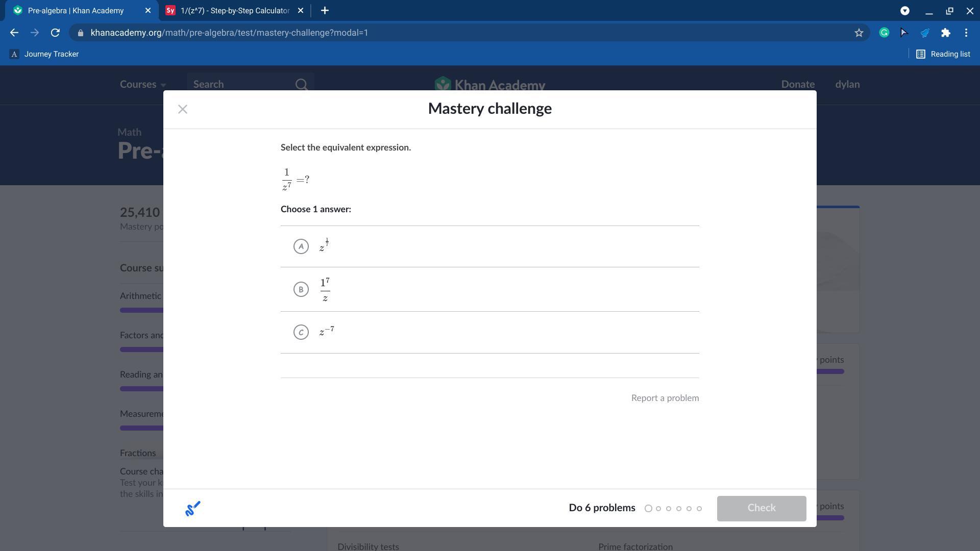Expand the Courses dropdown menu
980x551 pixels.
click(x=142, y=85)
